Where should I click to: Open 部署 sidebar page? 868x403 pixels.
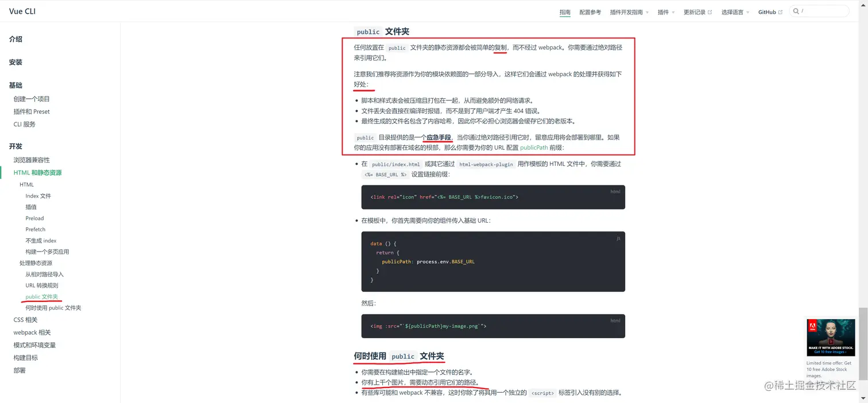click(20, 370)
